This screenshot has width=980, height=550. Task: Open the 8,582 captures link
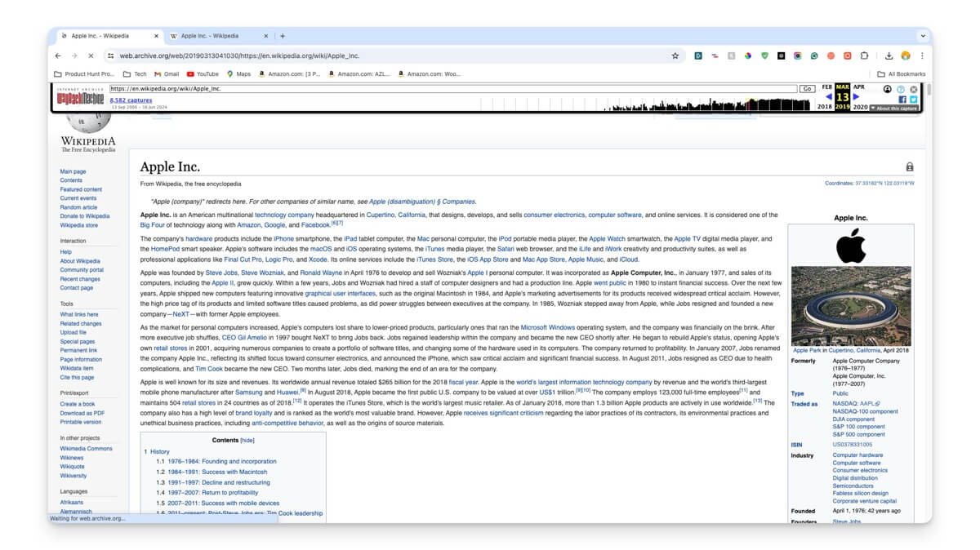(x=131, y=100)
